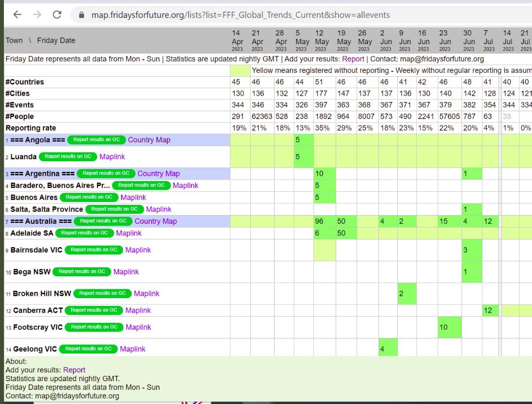Open the Salta, Salta Province Maplink
This screenshot has width=532, height=404.
(x=159, y=209)
